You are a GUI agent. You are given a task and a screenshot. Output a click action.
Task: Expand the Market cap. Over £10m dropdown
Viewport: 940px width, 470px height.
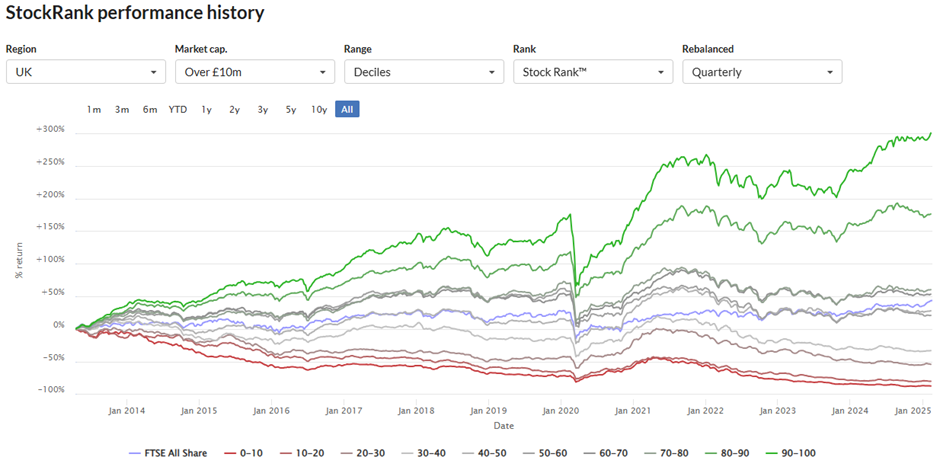click(x=255, y=72)
